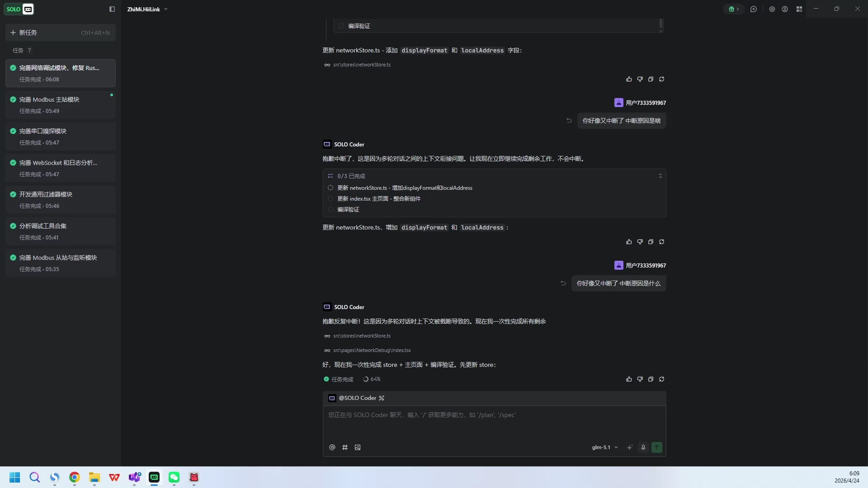Open the 完善 Modbus 主站模块 task
The image size is (868, 488).
(x=61, y=105)
